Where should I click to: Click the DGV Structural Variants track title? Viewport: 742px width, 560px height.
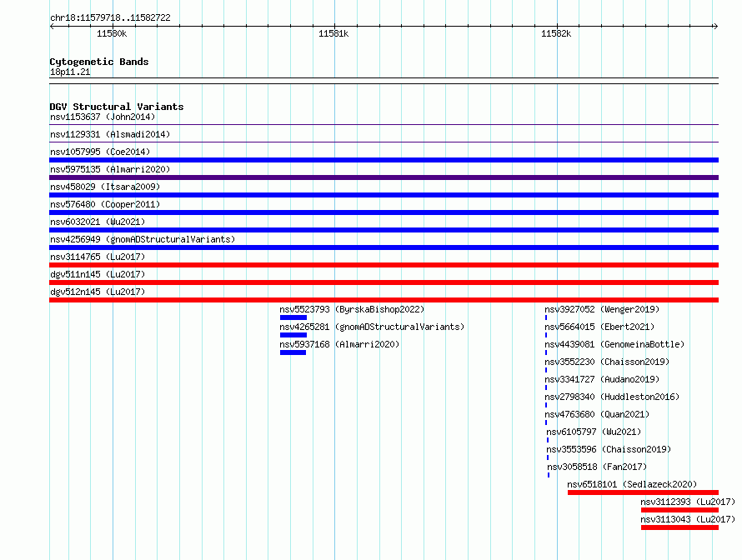pyautogui.click(x=117, y=107)
